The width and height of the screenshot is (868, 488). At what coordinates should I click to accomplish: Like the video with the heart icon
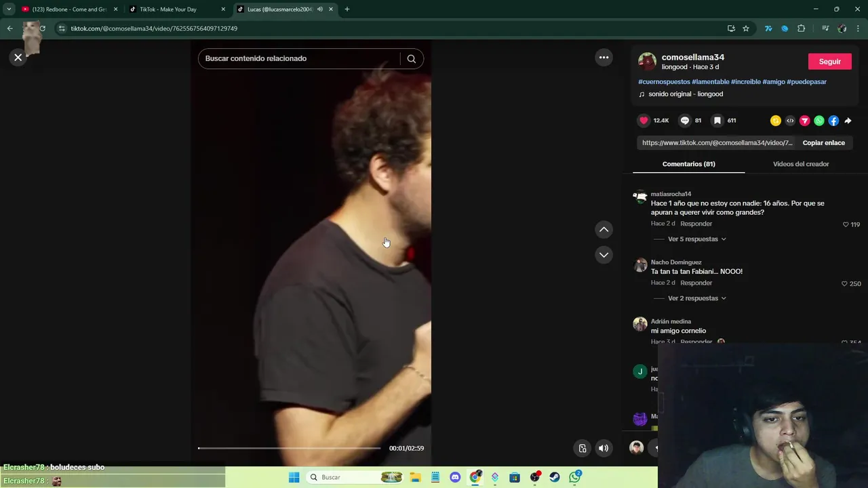click(644, 121)
